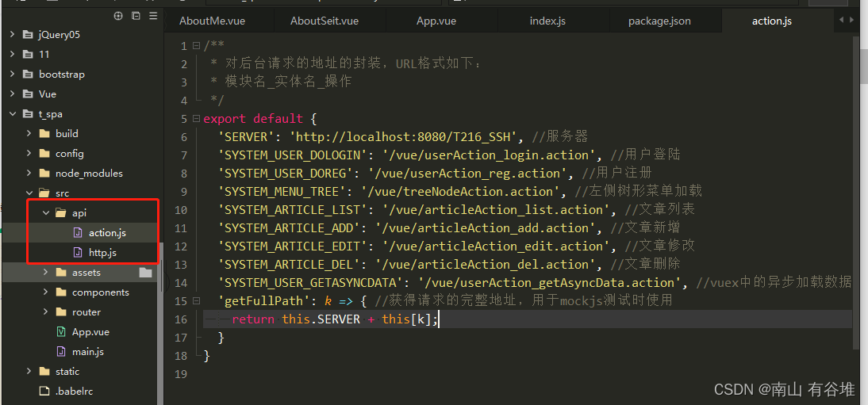
Task: Click the components folder icon
Action: (61, 292)
